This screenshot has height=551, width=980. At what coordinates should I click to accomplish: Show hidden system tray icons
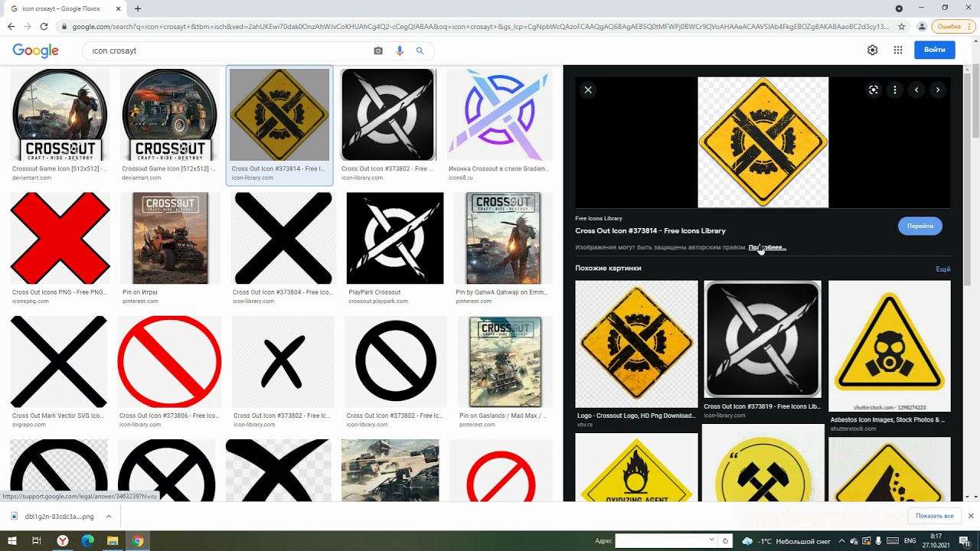point(842,541)
